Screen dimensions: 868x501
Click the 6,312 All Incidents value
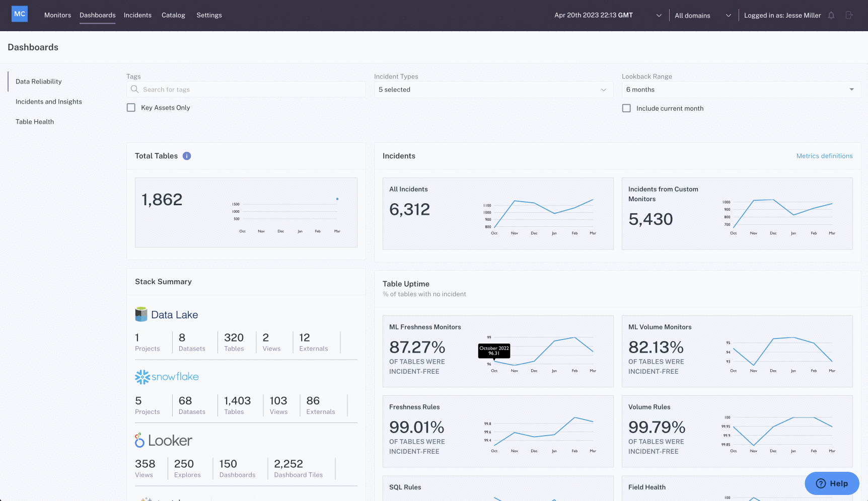pyautogui.click(x=410, y=209)
